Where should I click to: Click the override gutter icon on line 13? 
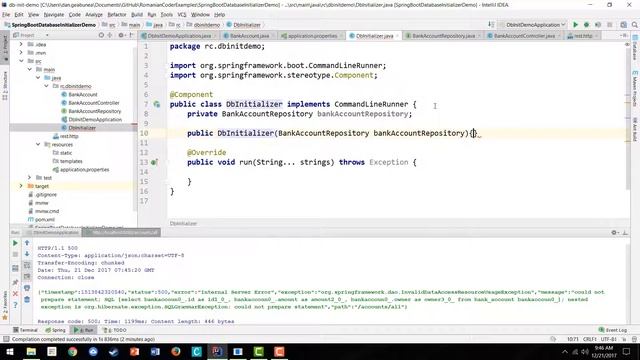154,162
